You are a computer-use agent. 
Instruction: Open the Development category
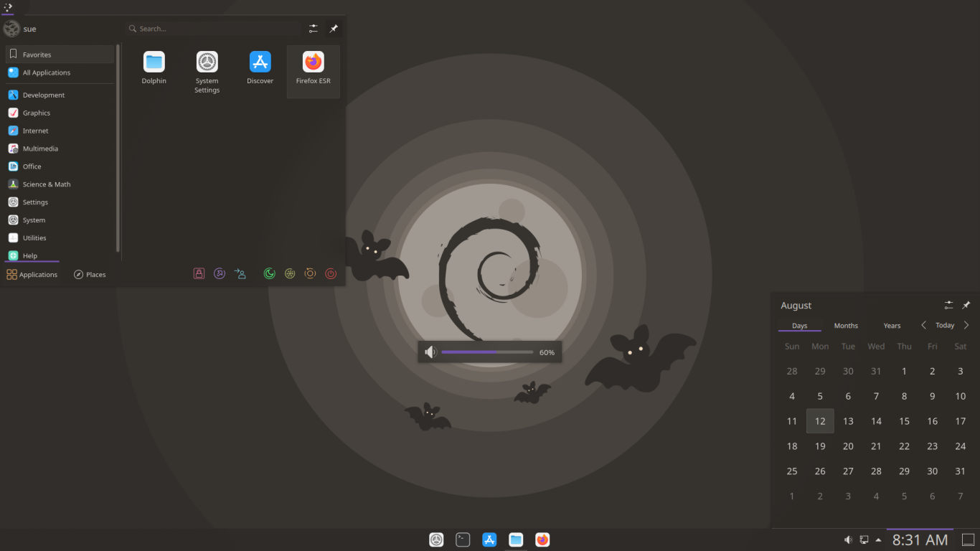point(60,95)
